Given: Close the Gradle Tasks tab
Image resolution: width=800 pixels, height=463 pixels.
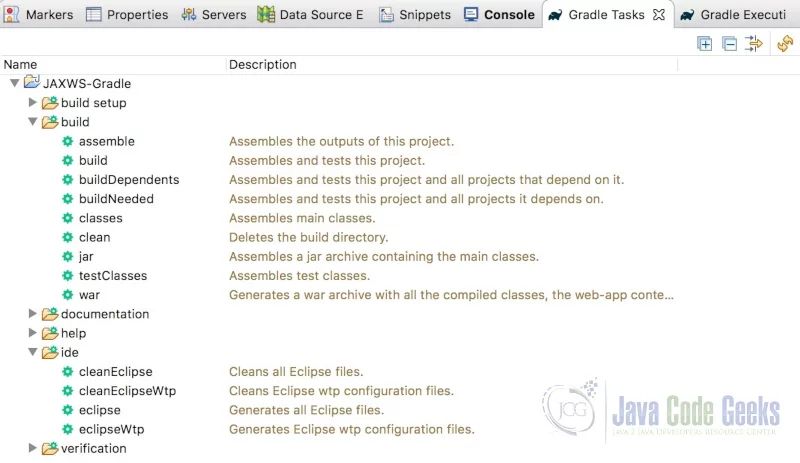Looking at the screenshot, I should (x=658, y=15).
